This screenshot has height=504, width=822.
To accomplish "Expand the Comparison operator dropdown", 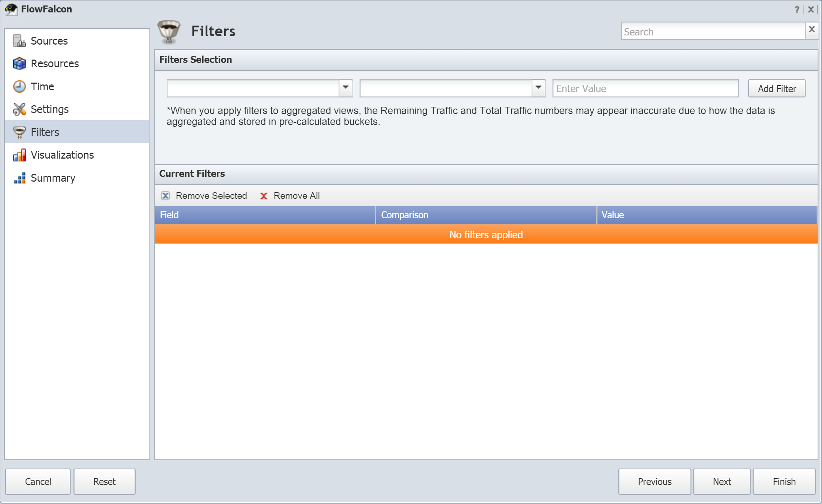I will coord(538,88).
